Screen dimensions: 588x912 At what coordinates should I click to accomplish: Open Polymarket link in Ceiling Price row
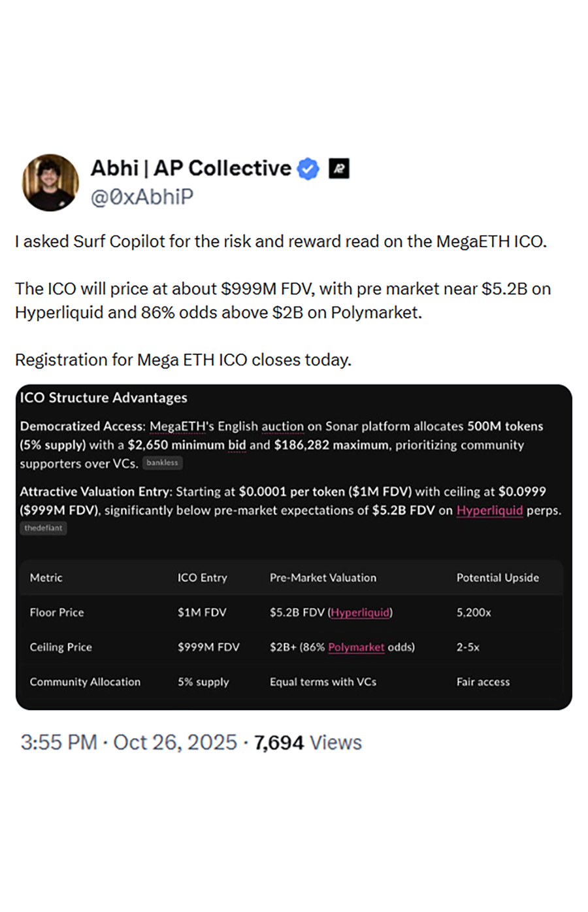point(356,647)
